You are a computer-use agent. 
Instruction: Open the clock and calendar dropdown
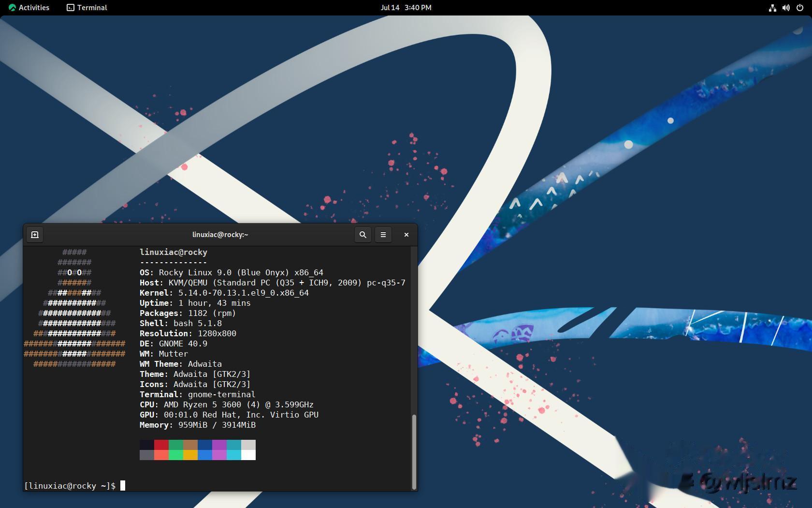tap(406, 8)
